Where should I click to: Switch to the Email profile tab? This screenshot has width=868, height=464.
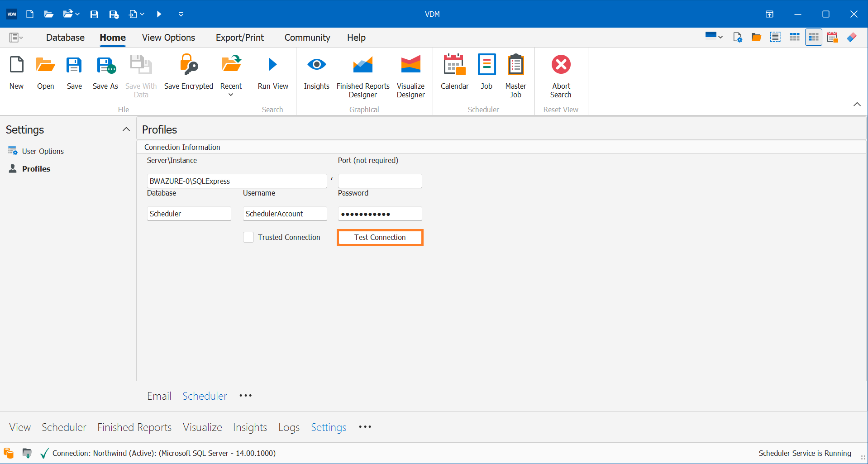[159, 396]
